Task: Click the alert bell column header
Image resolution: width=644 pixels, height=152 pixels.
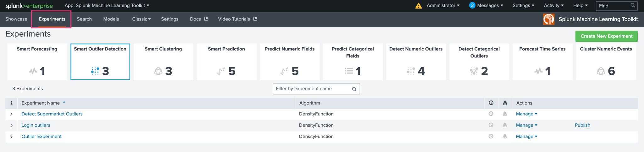Action: [505, 103]
